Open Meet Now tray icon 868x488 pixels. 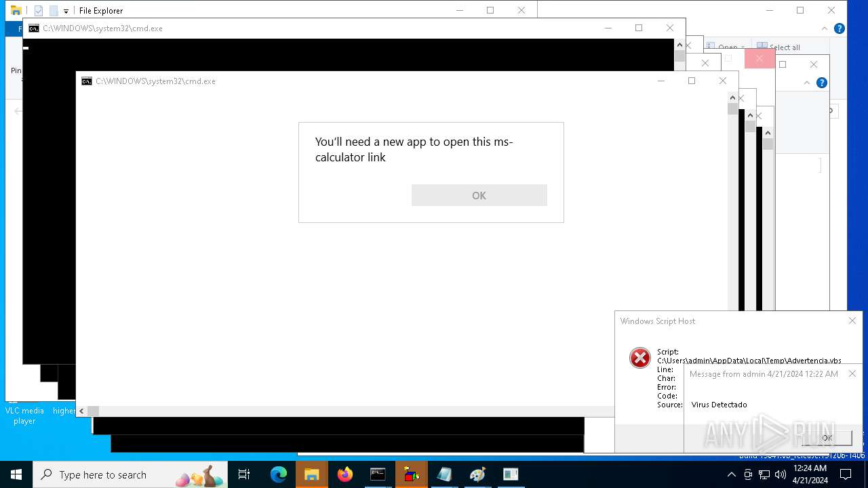coord(748,474)
